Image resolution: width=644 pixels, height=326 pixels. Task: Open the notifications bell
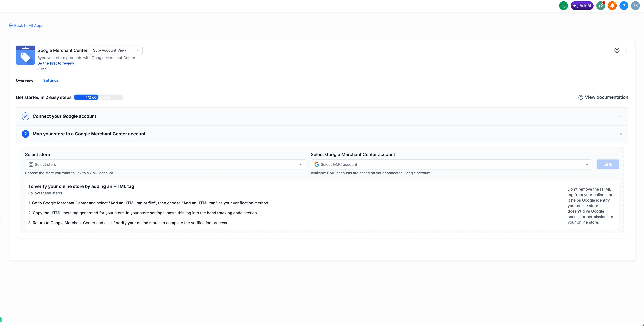[x=612, y=6]
